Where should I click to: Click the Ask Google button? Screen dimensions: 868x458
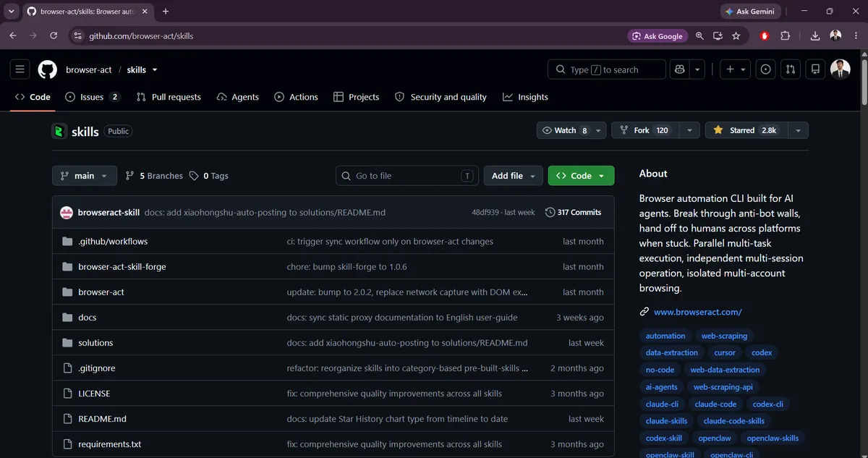pyautogui.click(x=658, y=35)
